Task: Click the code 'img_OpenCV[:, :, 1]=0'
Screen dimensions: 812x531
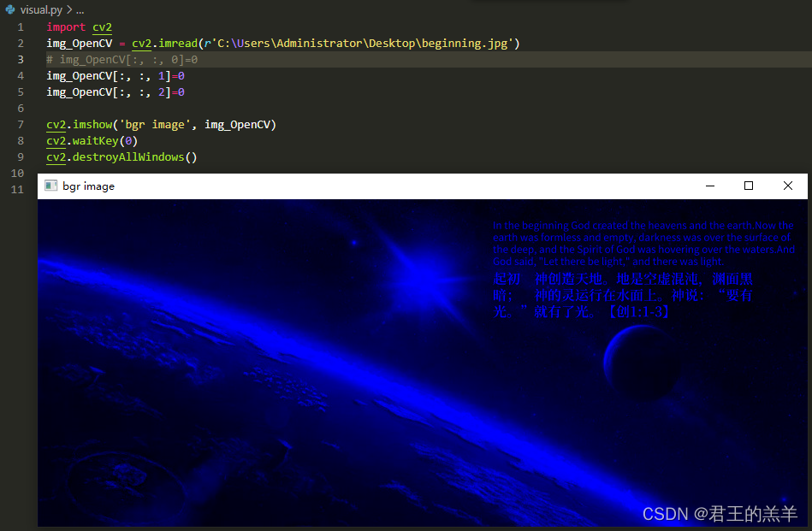Action: click(116, 76)
